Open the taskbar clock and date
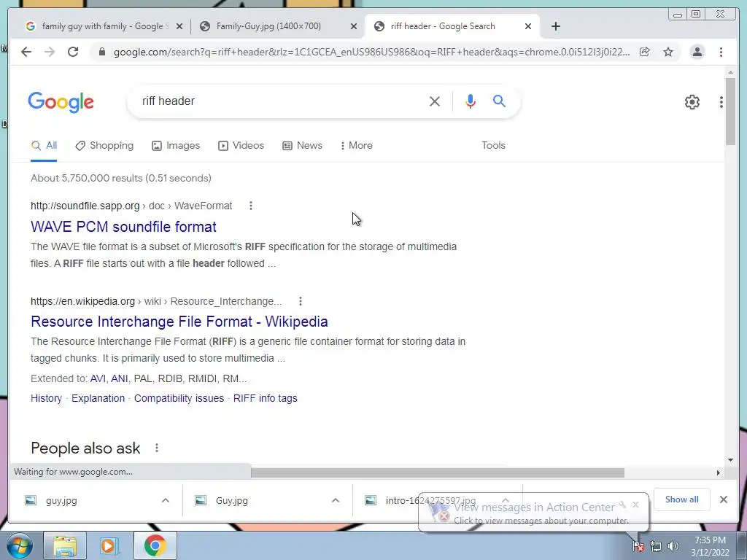The height and width of the screenshot is (560, 747). 710,546
